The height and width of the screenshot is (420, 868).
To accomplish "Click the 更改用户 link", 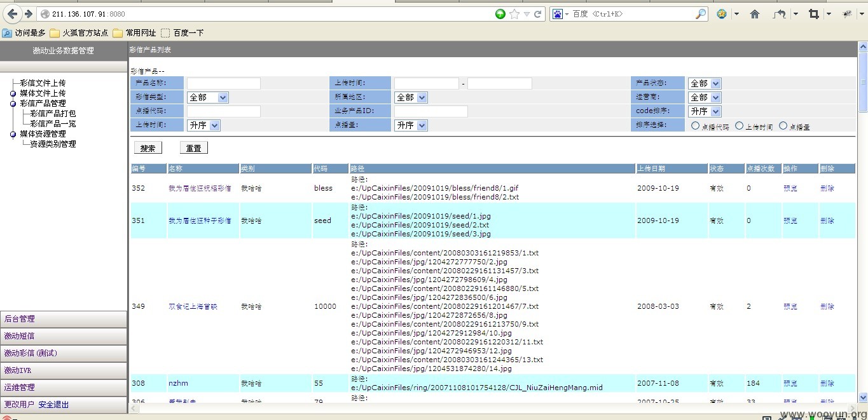I will click(x=19, y=405).
